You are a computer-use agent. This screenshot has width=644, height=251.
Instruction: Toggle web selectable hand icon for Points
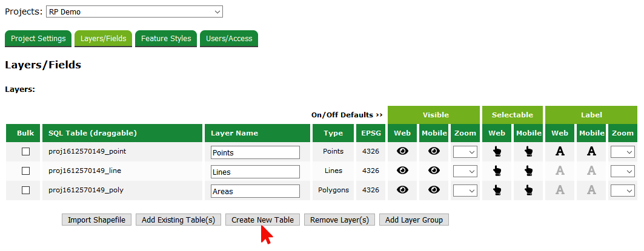[497, 152]
